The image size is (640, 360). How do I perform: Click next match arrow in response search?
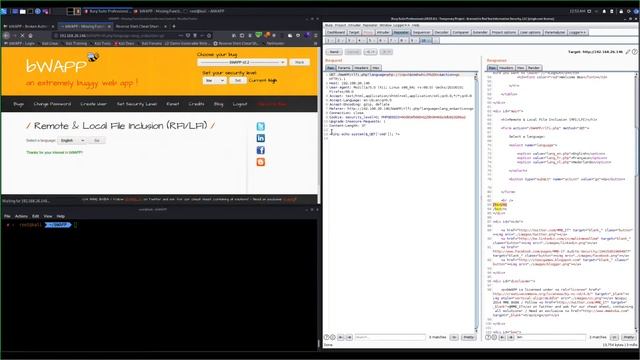coord(511,337)
